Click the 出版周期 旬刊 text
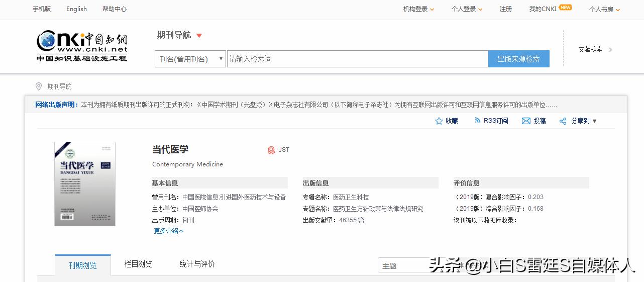 click(x=173, y=220)
